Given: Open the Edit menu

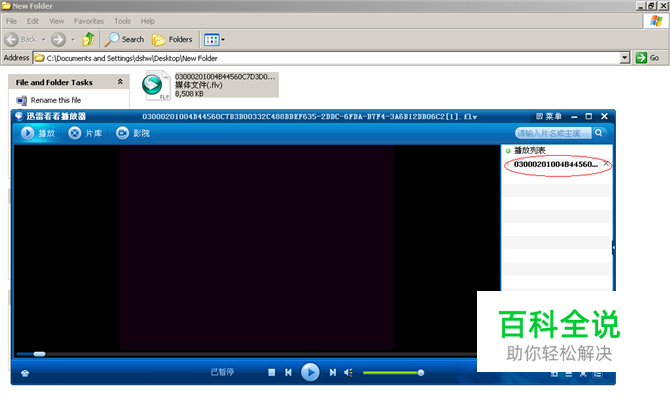Looking at the screenshot, I should click(x=32, y=21).
